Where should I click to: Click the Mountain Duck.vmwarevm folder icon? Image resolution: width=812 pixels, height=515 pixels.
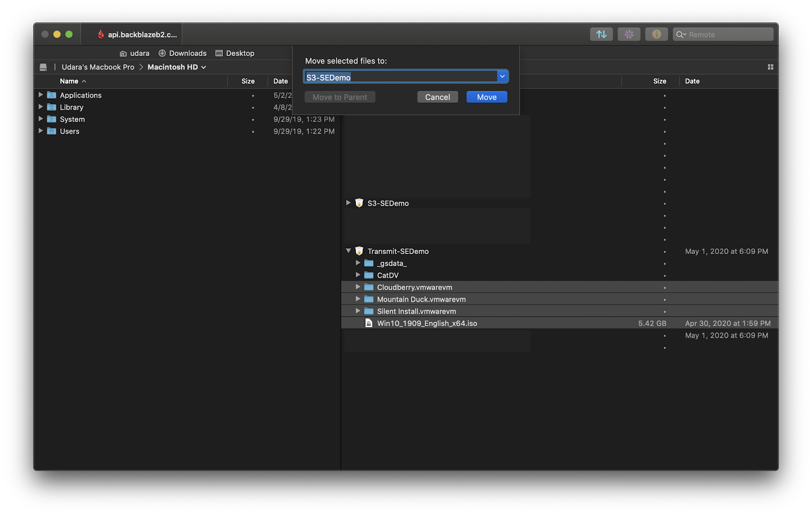[369, 299]
